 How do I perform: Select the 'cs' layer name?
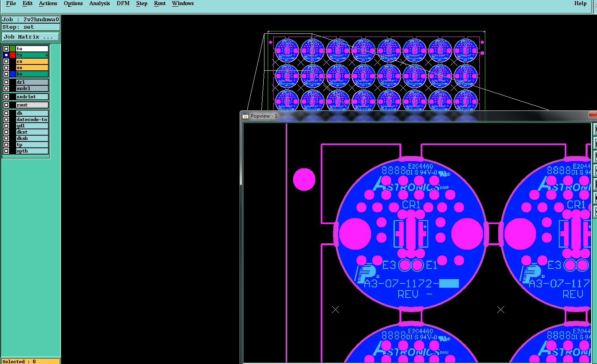click(x=32, y=61)
